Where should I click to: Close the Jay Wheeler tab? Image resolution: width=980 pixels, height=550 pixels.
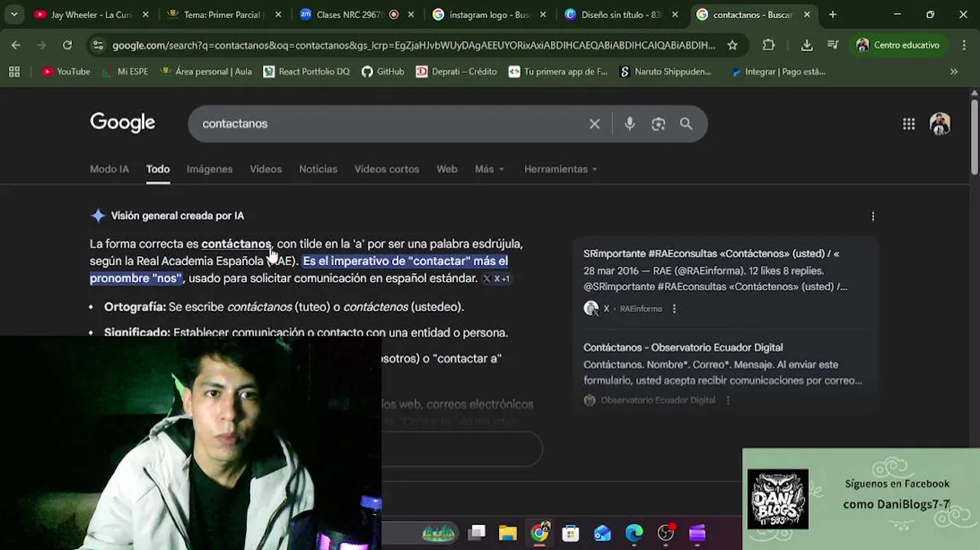pyautogui.click(x=145, y=15)
